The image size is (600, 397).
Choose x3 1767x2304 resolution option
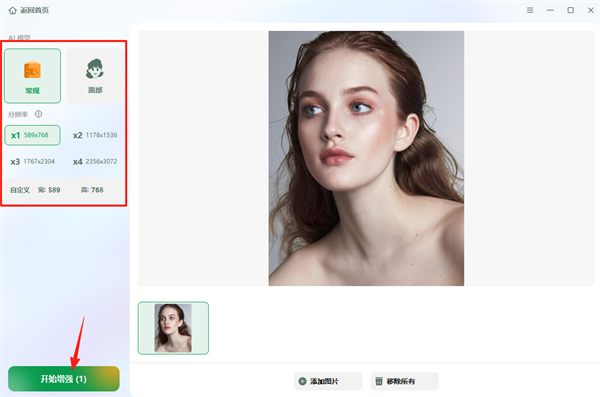(x=33, y=162)
